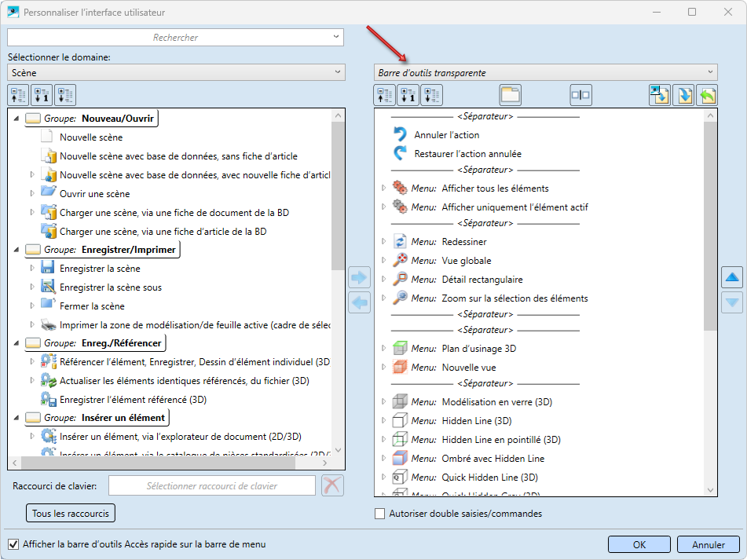This screenshot has height=560, width=747.
Task: Click the right list scroll-down arrow
Action: pos(710,490)
